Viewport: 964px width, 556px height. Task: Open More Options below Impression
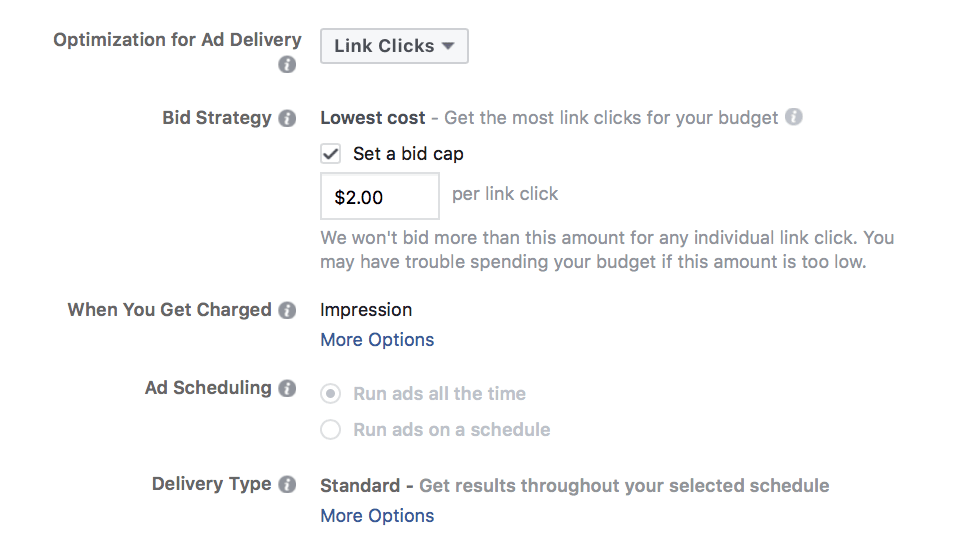(377, 340)
